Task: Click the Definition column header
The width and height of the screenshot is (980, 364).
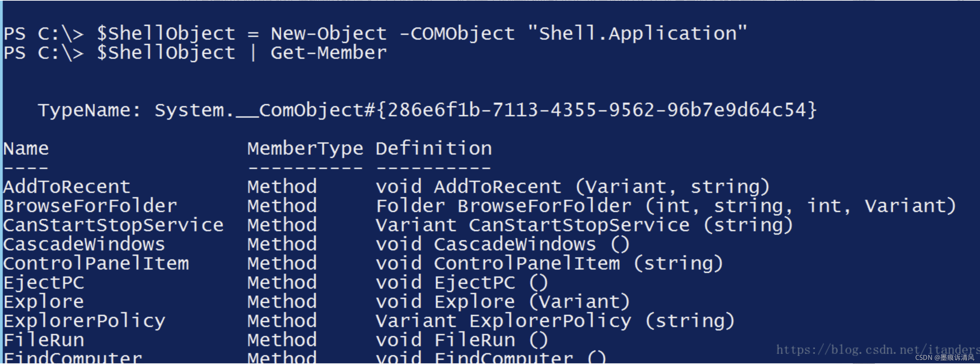Action: (x=434, y=148)
